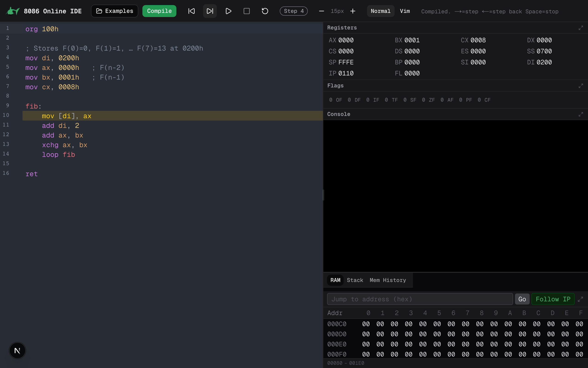The image size is (588, 368).
Task: Click the AX register value 0000
Action: (346, 40)
